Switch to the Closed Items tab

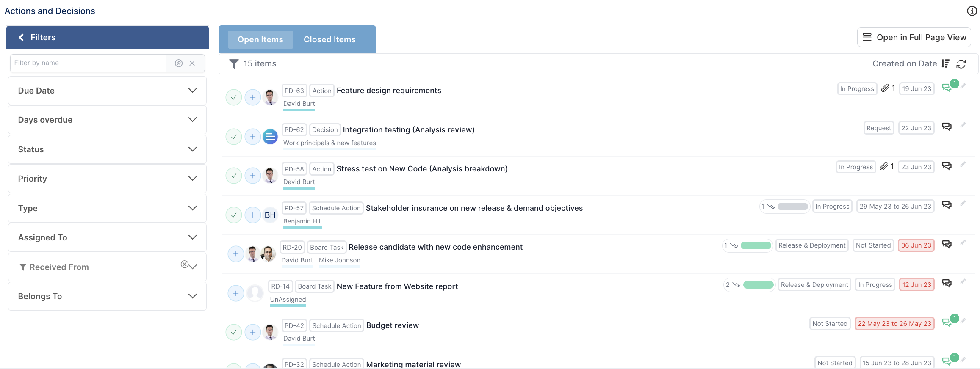[x=329, y=39]
